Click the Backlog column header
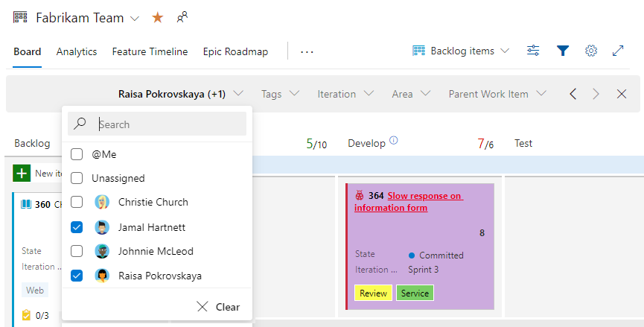Screen dimensions: 644x327 [32, 143]
